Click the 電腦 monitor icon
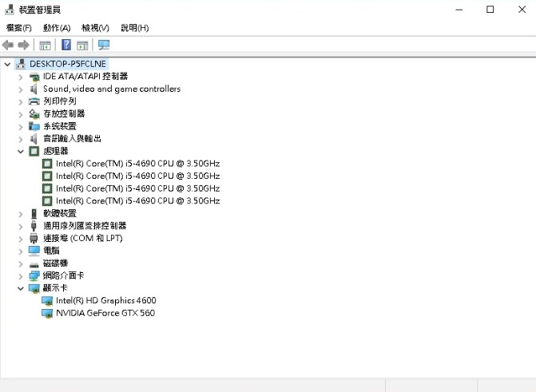This screenshot has width=536, height=392. point(34,251)
